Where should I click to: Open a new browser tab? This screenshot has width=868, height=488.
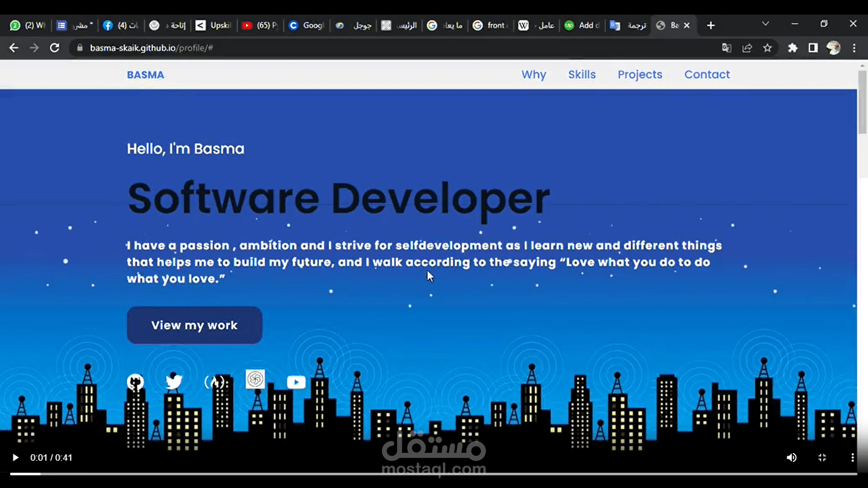tap(711, 25)
